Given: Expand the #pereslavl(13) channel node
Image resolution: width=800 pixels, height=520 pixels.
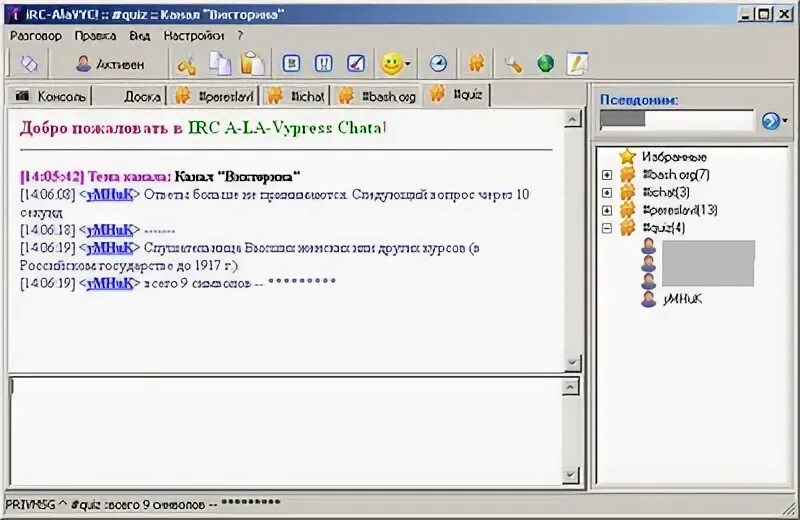Looking at the screenshot, I should pyautogui.click(x=607, y=210).
